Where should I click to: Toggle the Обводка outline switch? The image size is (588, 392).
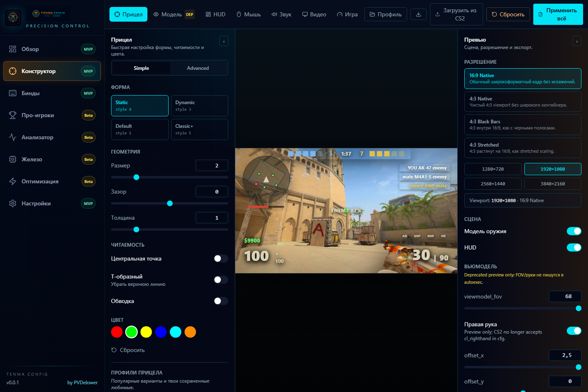pyautogui.click(x=221, y=301)
